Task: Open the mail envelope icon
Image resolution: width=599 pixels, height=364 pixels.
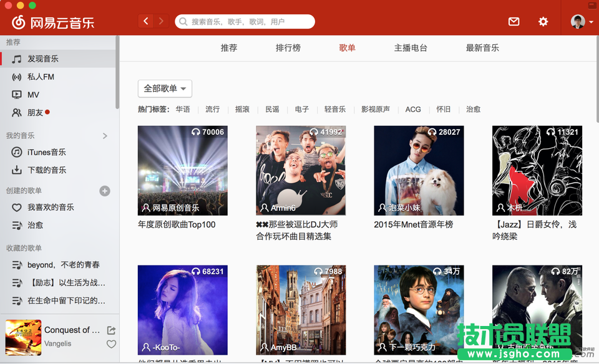Action: pyautogui.click(x=514, y=21)
